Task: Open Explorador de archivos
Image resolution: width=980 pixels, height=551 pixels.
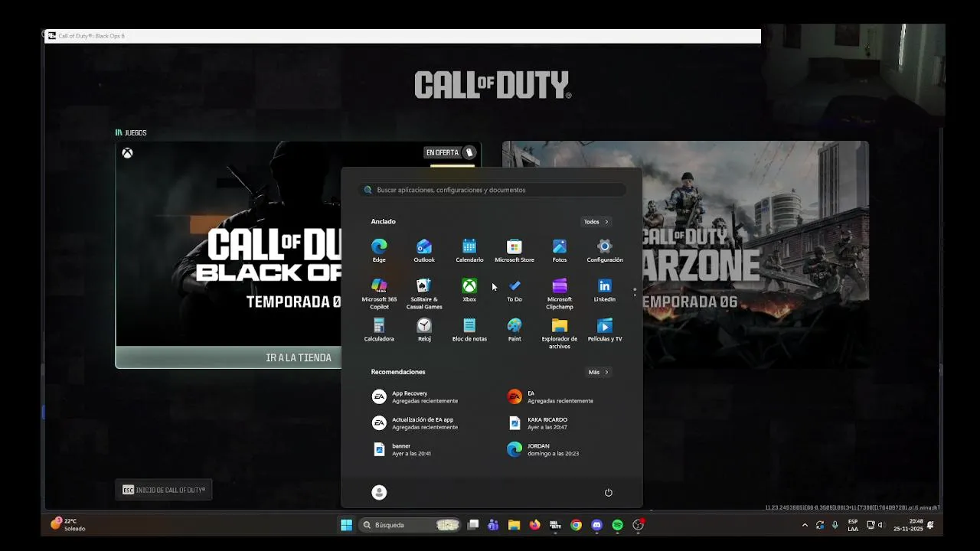Action: [560, 334]
